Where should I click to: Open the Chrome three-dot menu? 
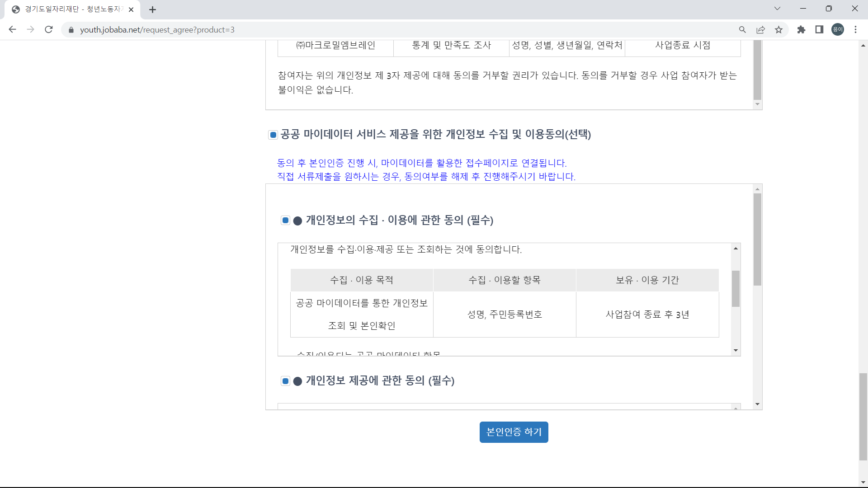click(855, 29)
